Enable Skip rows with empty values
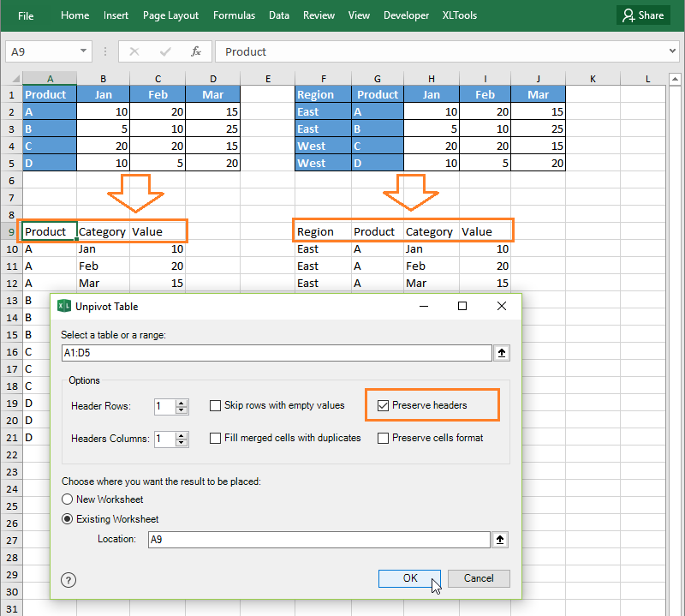Viewport: 685px width, 616px height. 214,405
